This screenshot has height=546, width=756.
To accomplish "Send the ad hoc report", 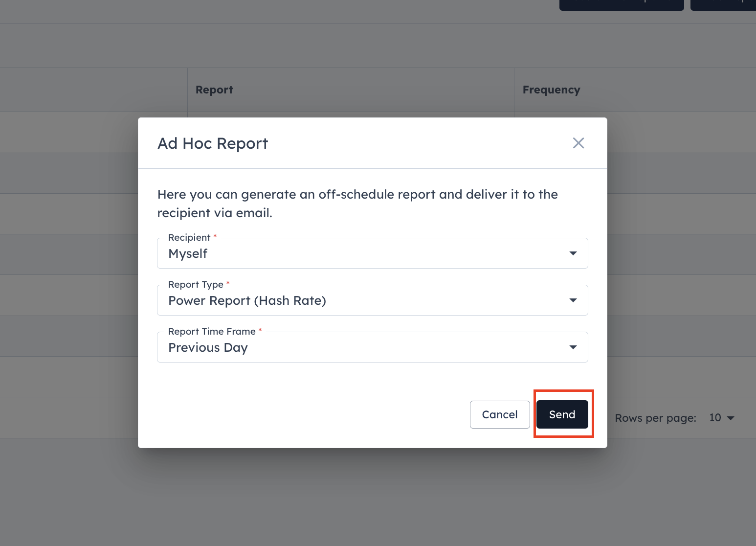I will (562, 414).
